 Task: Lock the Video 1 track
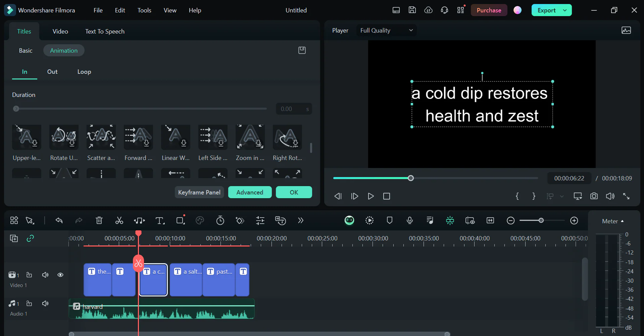point(29,275)
